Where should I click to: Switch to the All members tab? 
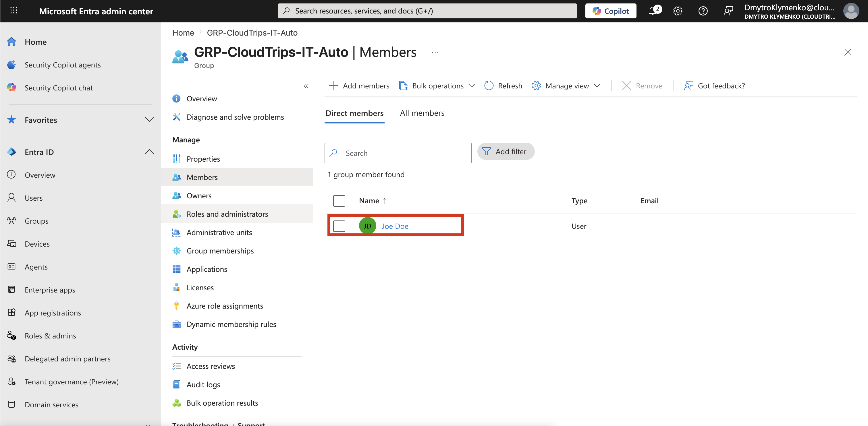422,113
